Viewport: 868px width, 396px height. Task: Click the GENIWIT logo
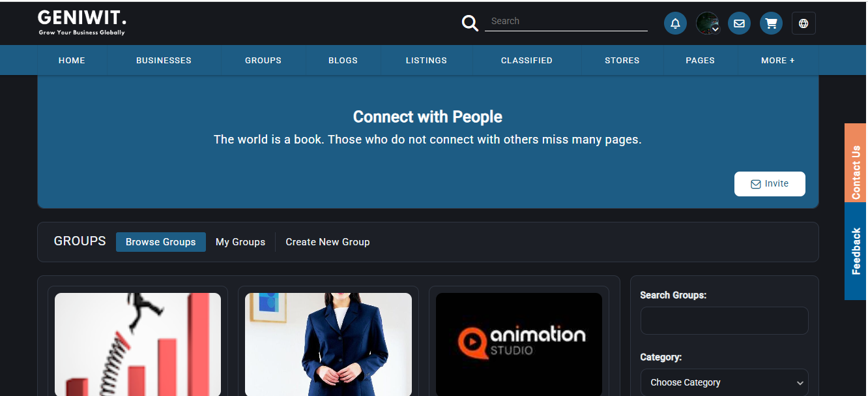point(82,22)
